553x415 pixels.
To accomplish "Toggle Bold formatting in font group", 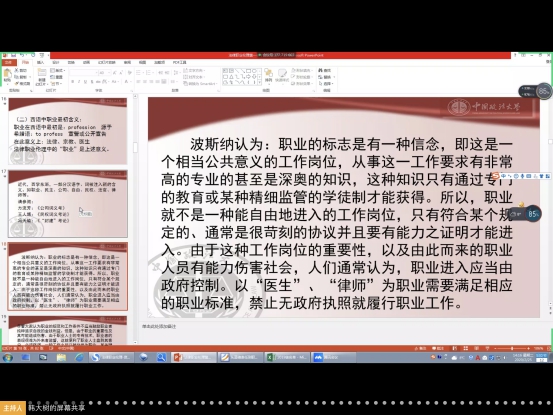I will pyautogui.click(x=72, y=82).
